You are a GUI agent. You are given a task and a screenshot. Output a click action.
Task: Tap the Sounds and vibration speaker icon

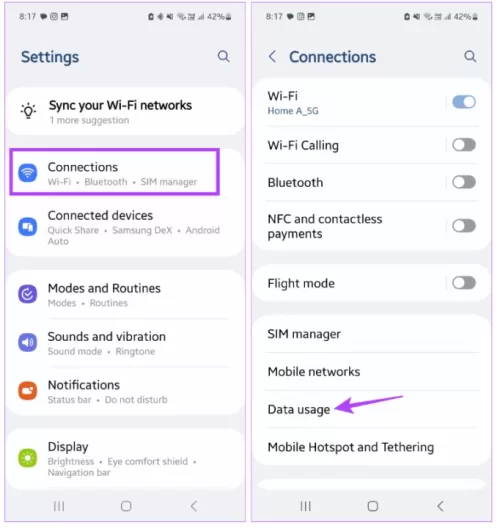click(x=28, y=342)
